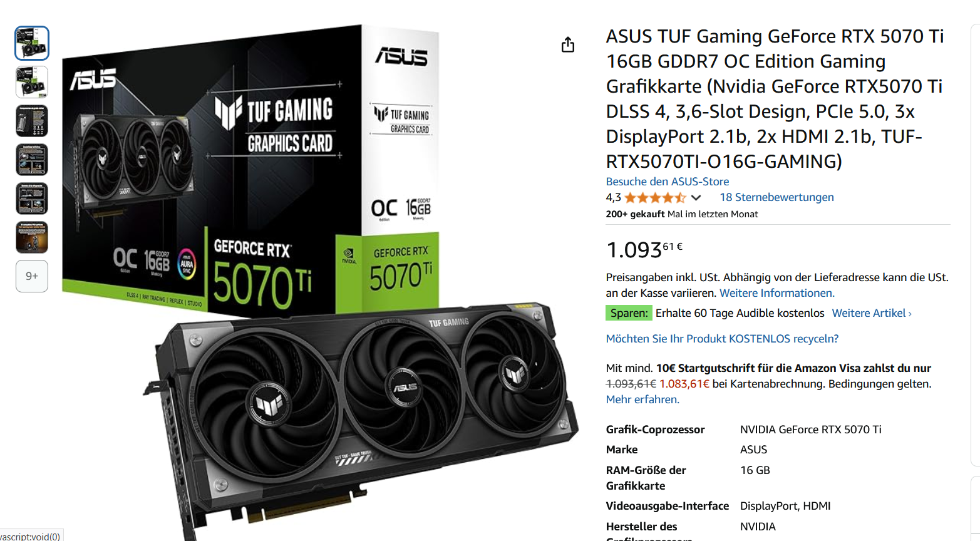Click the green Sparen badge

[629, 313]
